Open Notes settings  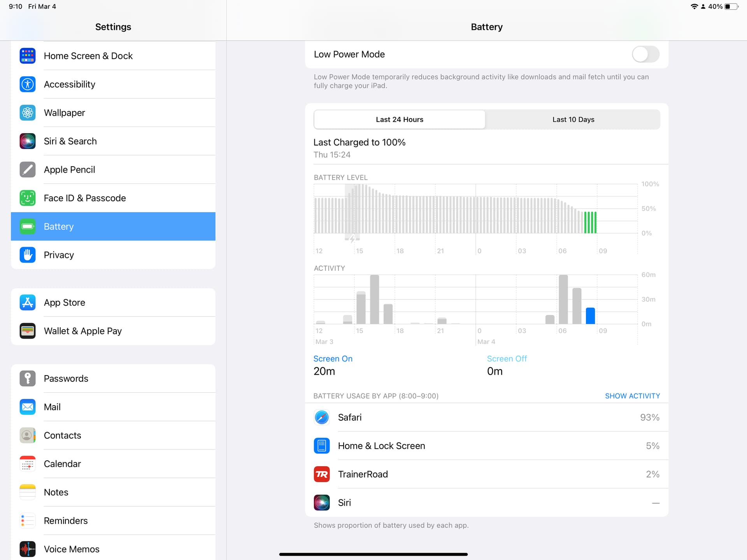pyautogui.click(x=113, y=492)
